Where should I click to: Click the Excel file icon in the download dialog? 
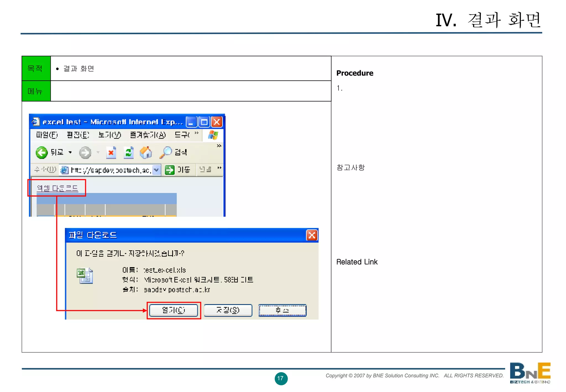[x=85, y=276]
